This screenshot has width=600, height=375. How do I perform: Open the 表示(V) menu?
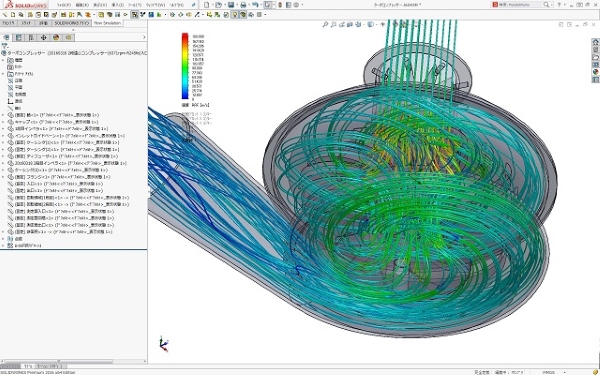click(99, 5)
